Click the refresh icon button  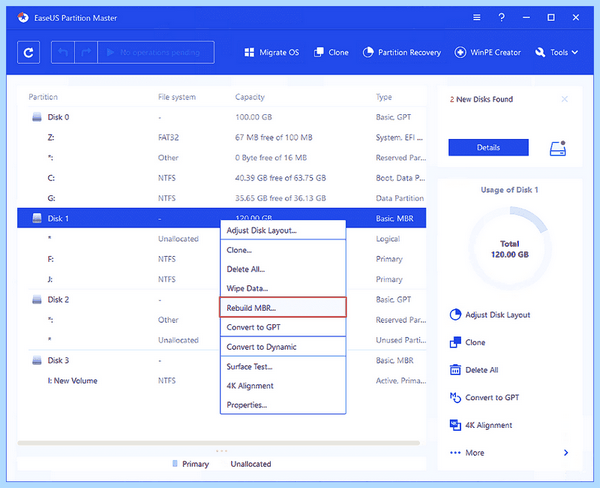pos(28,52)
